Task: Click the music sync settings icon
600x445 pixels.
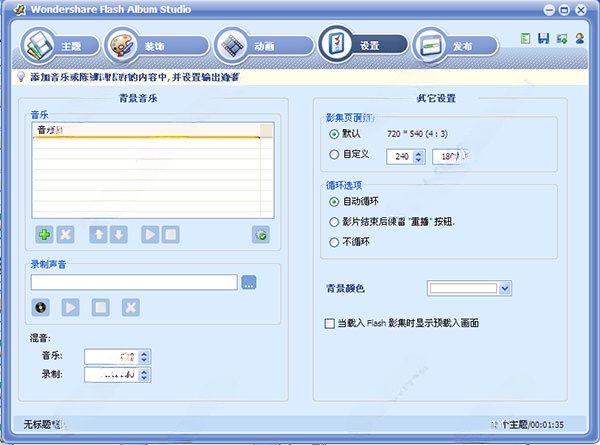Action: point(261,235)
